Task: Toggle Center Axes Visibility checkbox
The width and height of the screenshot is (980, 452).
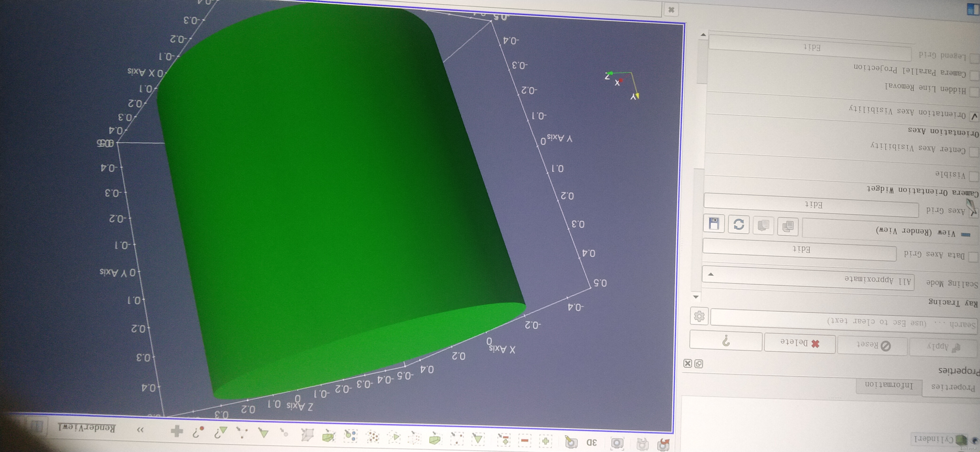Action: point(974,152)
